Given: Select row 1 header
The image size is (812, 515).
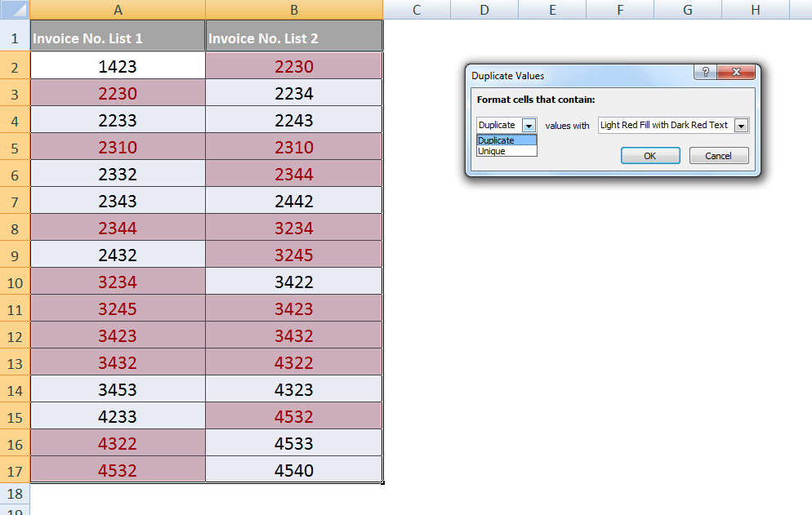Looking at the screenshot, I should tap(15, 36).
